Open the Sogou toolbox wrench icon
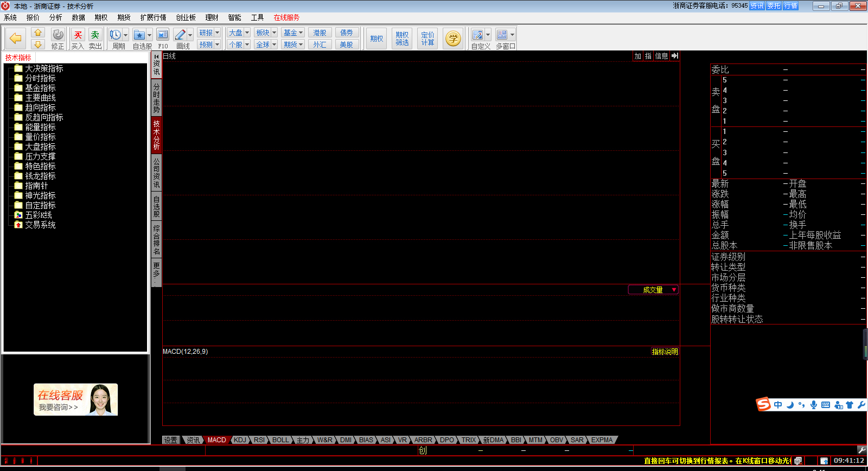The height and width of the screenshot is (471, 868). [861, 405]
